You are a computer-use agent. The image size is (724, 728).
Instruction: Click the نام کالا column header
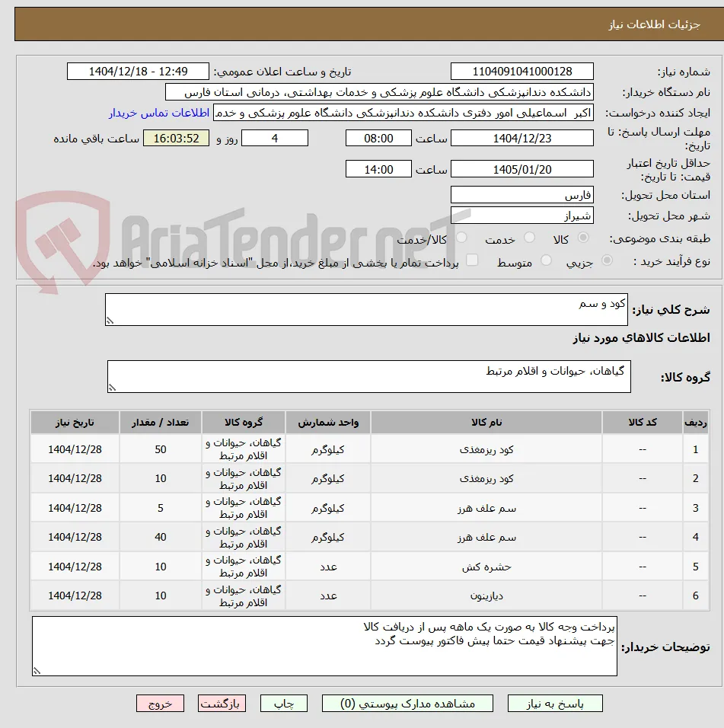(x=486, y=422)
